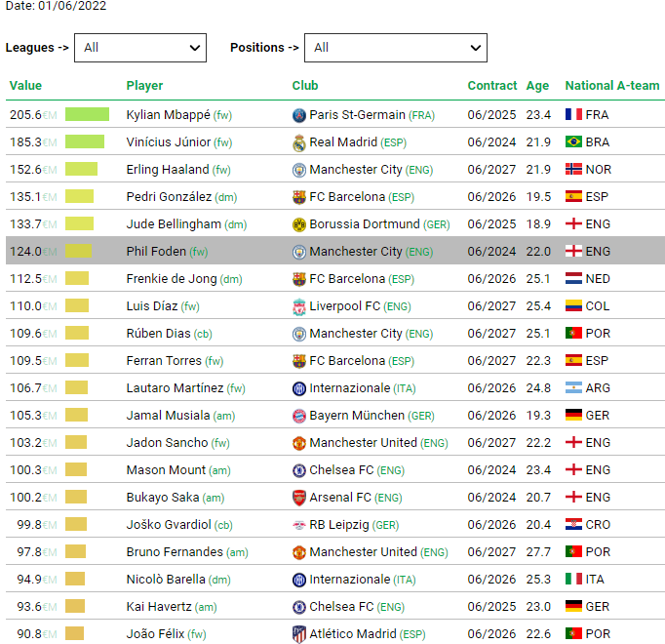This screenshot has height=644, width=665.
Task: Click Manchester United crest in Bruno Fernandes row
Action: pos(299,552)
